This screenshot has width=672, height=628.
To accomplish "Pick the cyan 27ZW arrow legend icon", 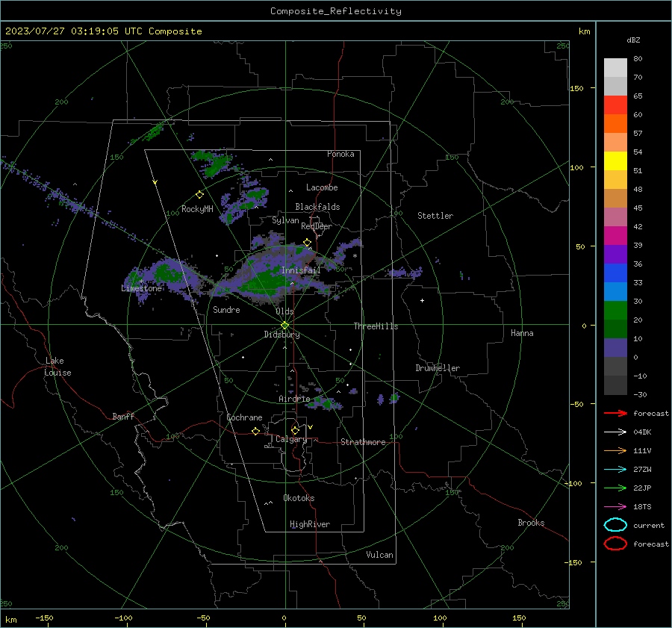I will (x=615, y=470).
